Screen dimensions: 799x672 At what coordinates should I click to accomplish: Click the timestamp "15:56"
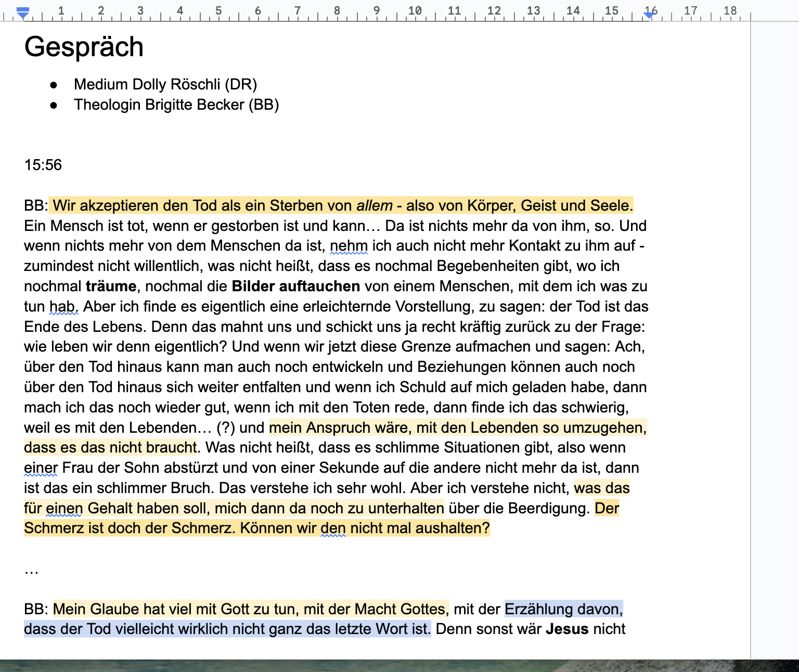click(43, 165)
